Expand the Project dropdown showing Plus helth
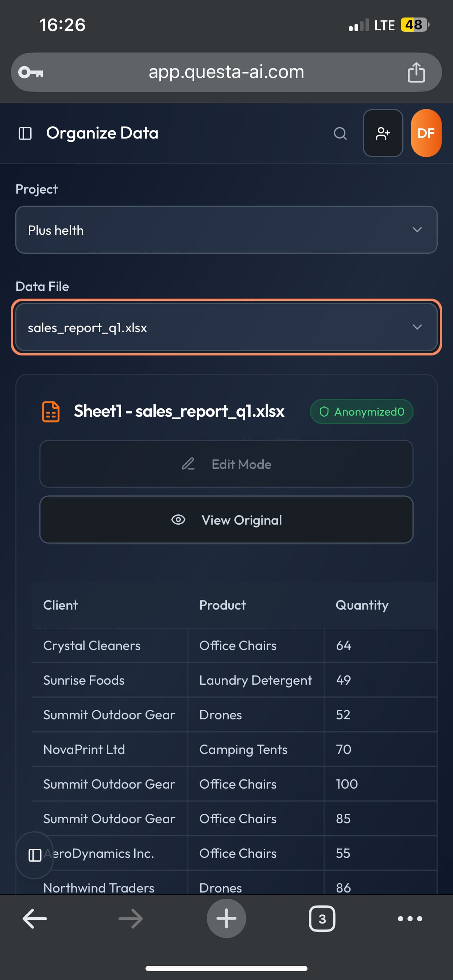Image resolution: width=453 pixels, height=980 pixels. click(x=226, y=230)
